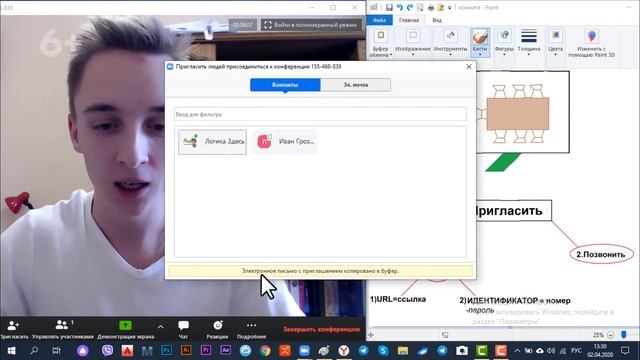Open the volume control in system tray
Screen dimensions: 640x360
point(551,351)
